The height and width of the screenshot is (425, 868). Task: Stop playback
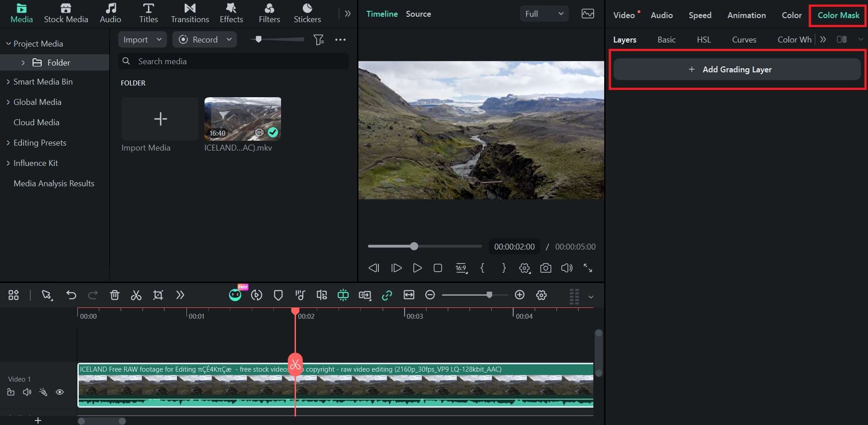coord(438,268)
